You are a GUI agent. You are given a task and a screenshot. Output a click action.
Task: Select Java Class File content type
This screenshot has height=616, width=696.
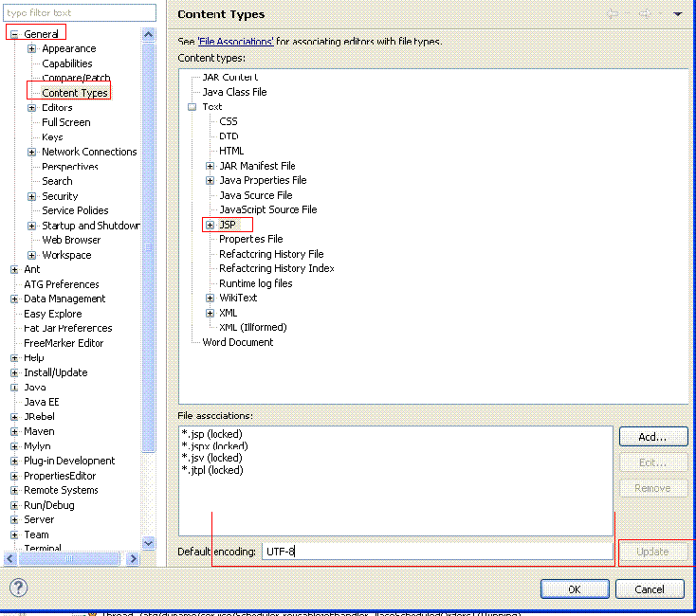tap(234, 92)
